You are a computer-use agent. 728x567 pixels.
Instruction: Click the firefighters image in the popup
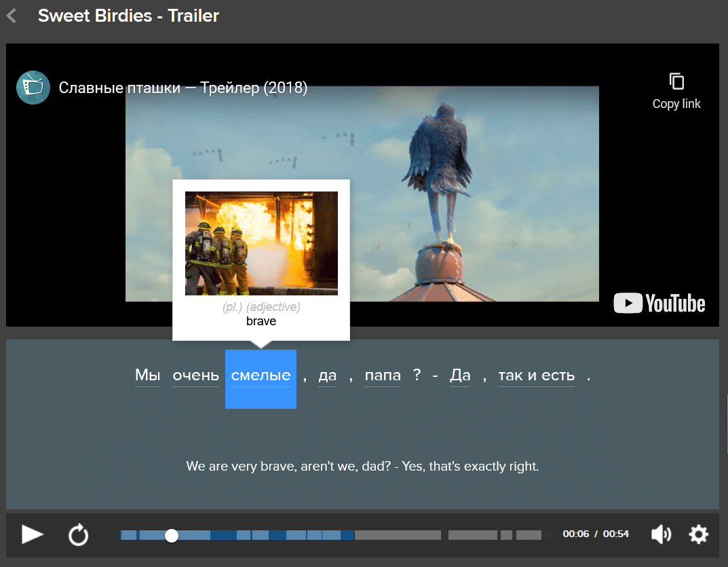[261, 243]
